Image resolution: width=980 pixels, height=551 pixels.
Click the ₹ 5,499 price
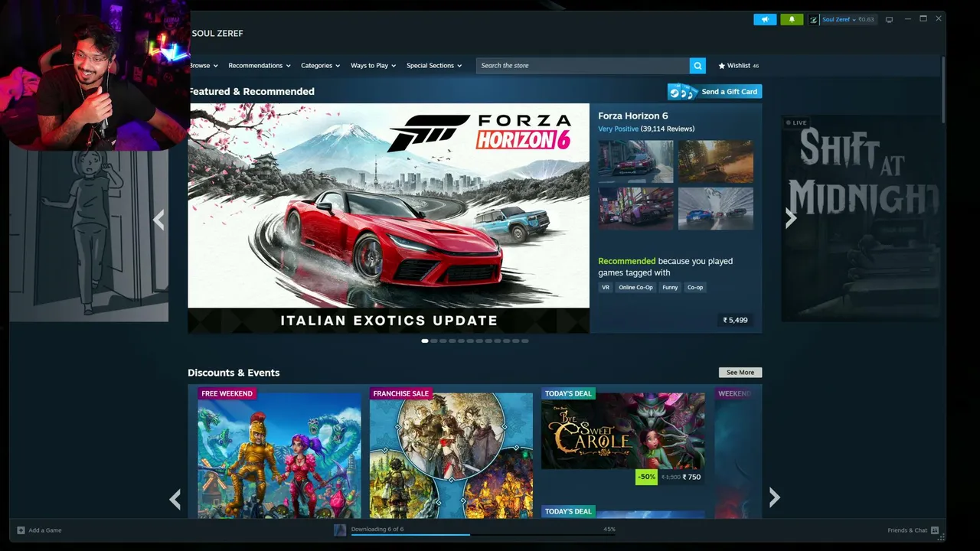735,320
